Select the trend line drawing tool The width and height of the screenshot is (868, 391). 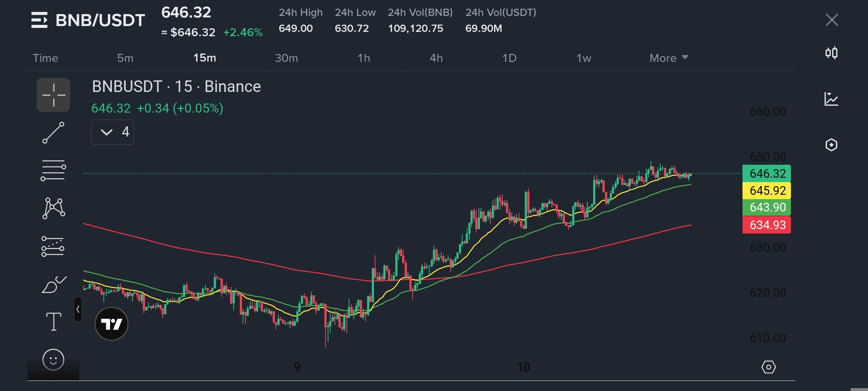tap(53, 133)
